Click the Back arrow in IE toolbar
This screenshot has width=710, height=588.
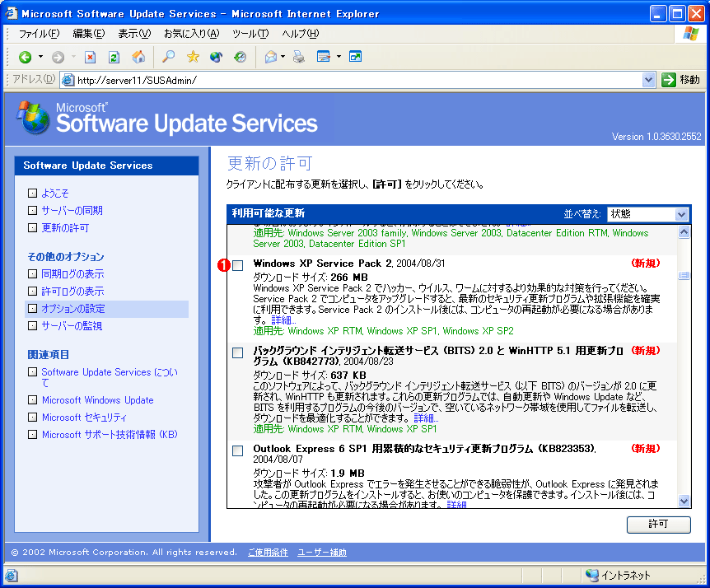point(25,57)
